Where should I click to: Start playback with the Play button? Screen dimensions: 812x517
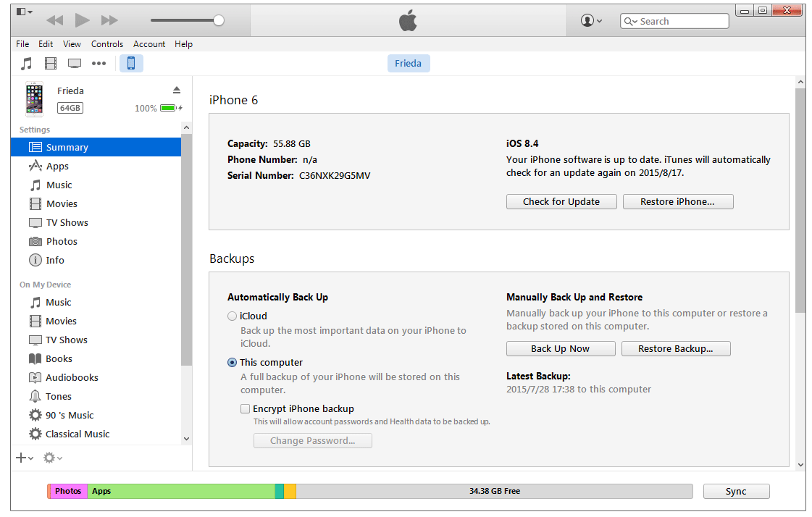click(82, 20)
